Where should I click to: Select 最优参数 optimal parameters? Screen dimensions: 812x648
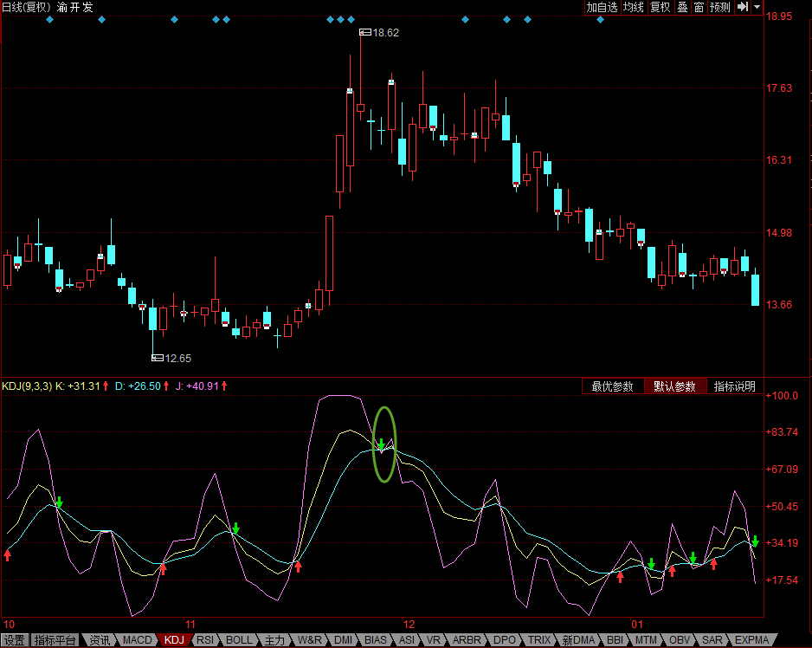pos(613,386)
